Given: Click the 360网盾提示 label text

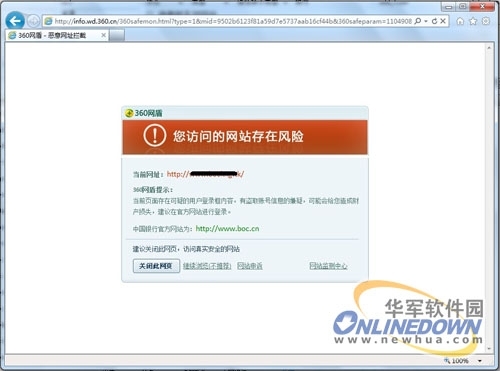Looking at the screenshot, I should tap(153, 190).
